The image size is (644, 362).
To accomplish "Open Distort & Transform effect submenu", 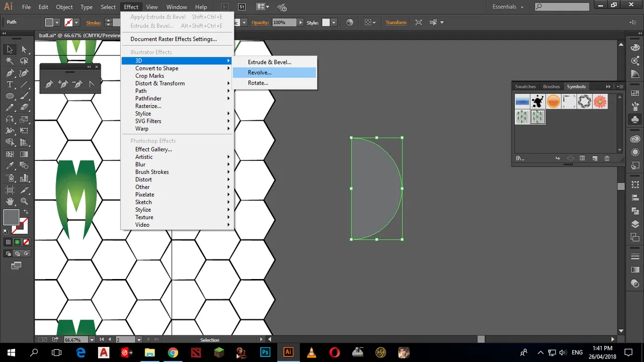I will click(177, 83).
